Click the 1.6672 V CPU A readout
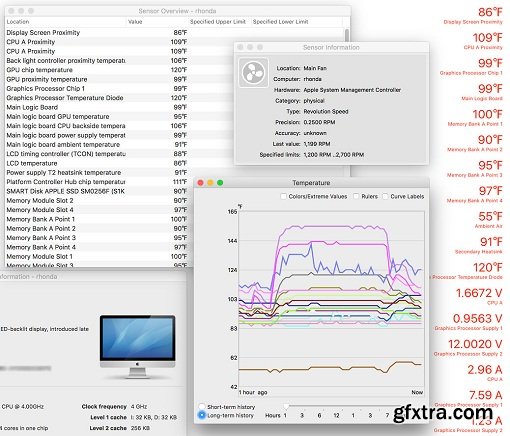This screenshot has width=510, height=436. (479, 296)
